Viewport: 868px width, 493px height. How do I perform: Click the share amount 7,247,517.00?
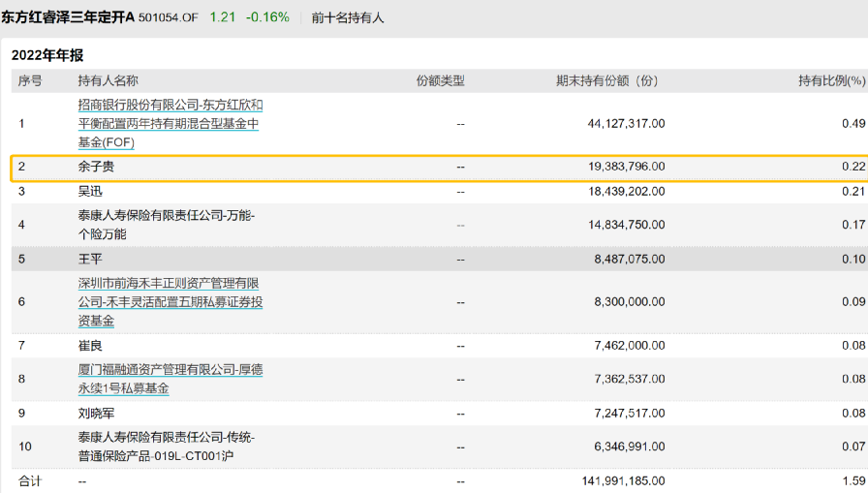click(x=630, y=414)
